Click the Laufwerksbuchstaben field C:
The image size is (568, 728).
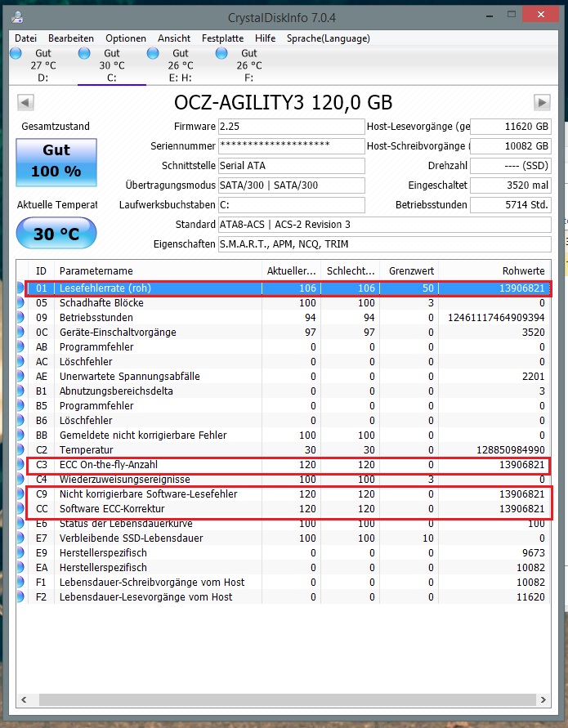click(292, 205)
